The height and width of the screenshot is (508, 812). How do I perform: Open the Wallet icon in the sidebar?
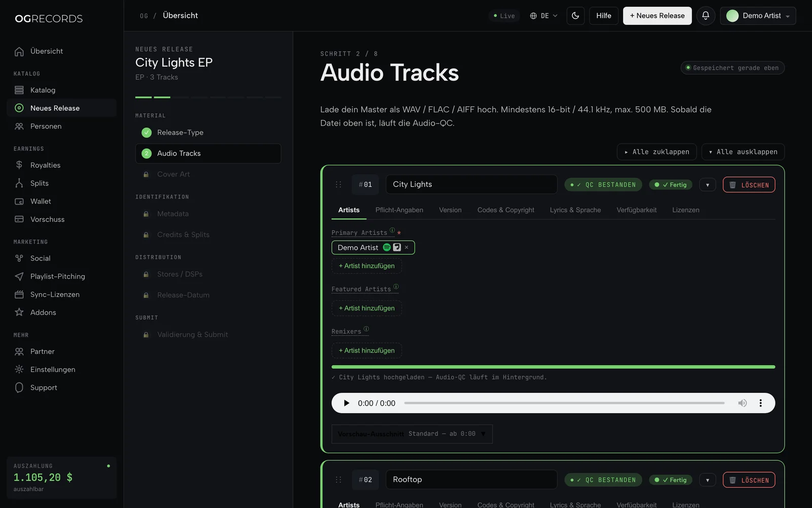pyautogui.click(x=19, y=201)
